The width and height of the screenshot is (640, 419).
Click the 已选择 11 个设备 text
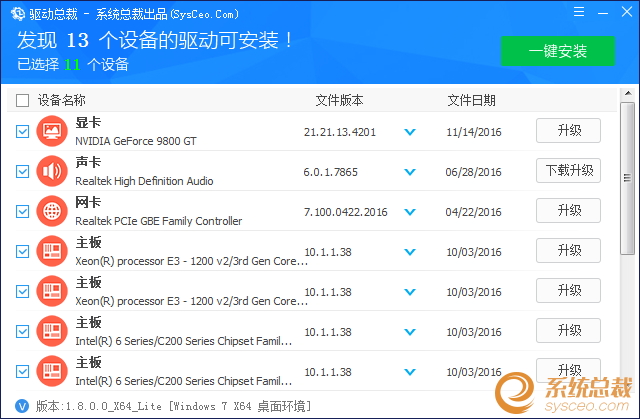point(73,64)
